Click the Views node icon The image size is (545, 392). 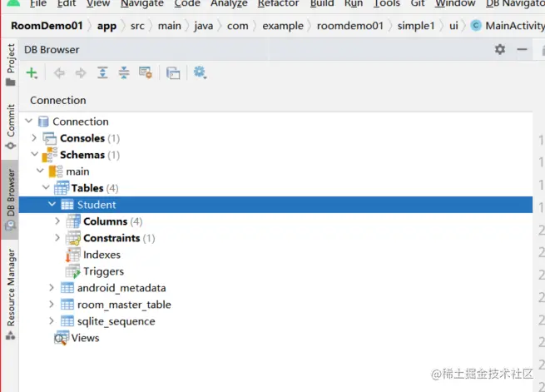pos(62,338)
